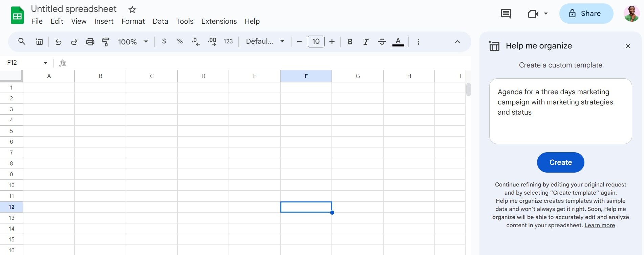Screen dimensions: 644x255
Task: Select column C header
Action: (152, 76)
